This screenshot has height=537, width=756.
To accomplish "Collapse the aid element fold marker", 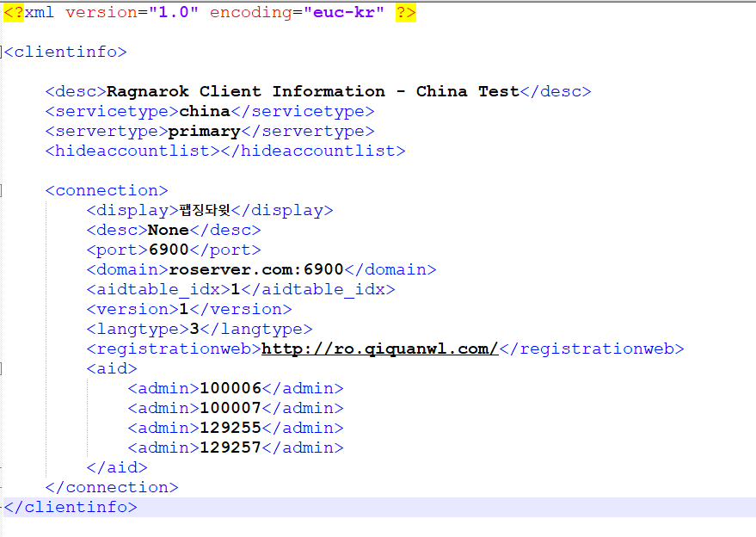I will click(x=3, y=368).
